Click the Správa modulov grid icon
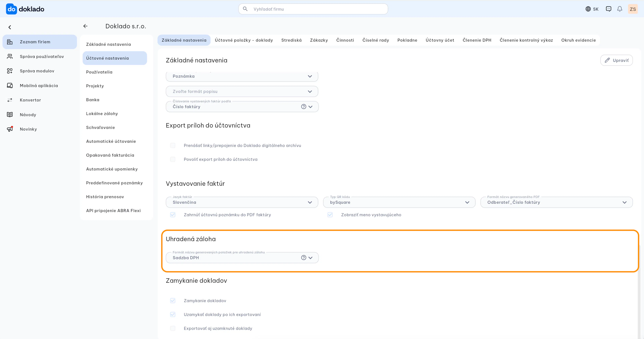644x339 pixels. [x=10, y=71]
